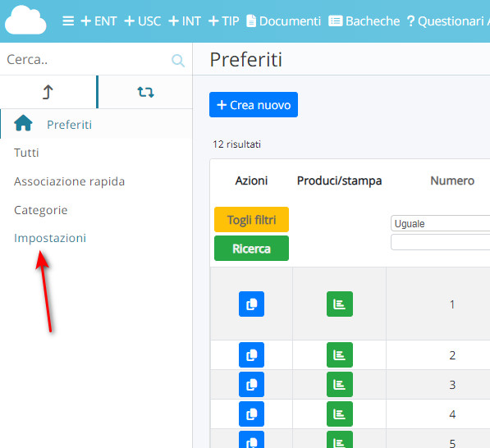
Task: Click the green report icon in row 1
Action: [340, 304]
